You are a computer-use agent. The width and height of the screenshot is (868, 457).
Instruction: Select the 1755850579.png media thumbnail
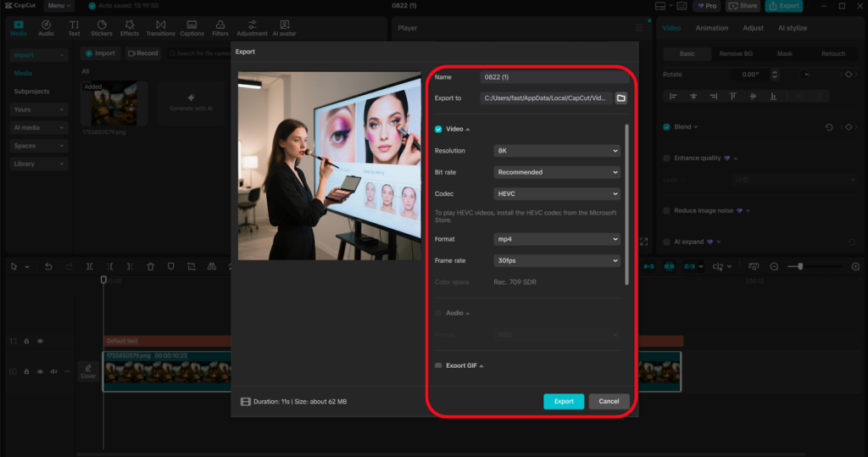[x=114, y=103]
